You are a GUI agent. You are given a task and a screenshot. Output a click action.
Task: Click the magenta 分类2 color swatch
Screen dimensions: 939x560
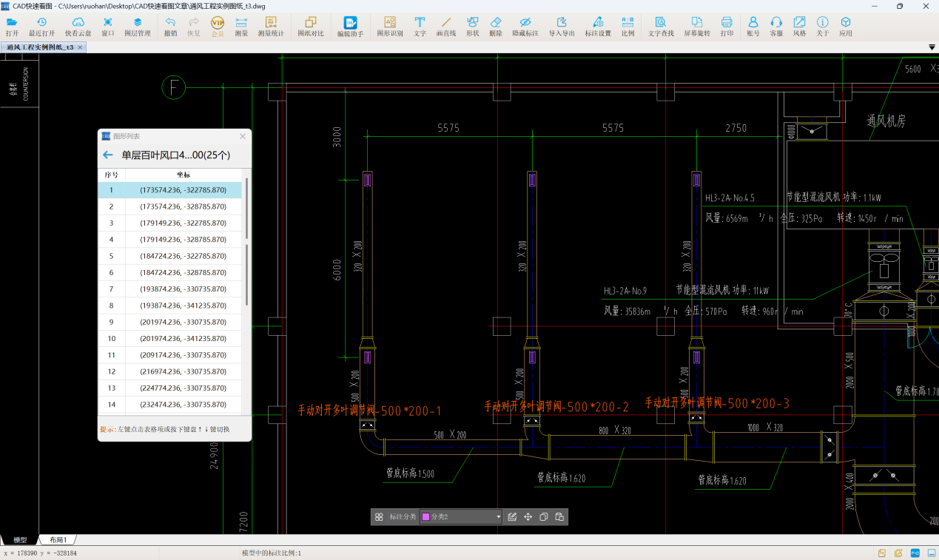426,517
